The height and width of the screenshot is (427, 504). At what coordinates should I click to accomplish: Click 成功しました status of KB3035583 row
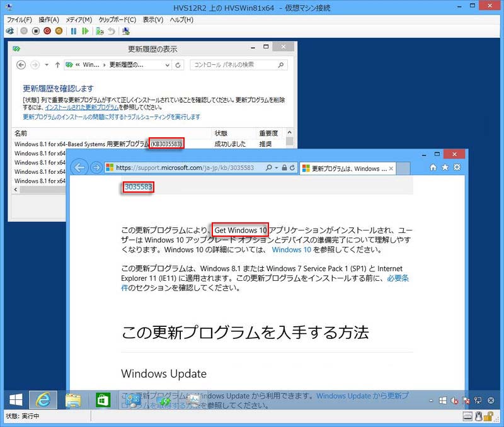pos(230,144)
